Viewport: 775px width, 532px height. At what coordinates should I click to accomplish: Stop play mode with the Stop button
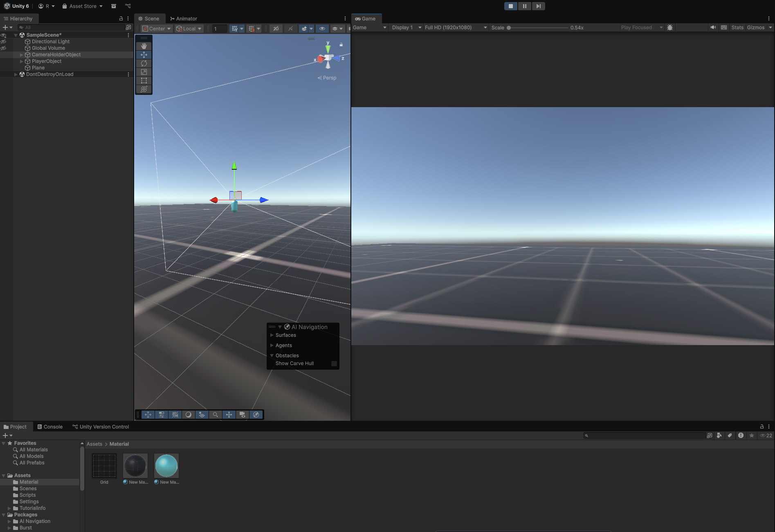(x=510, y=6)
